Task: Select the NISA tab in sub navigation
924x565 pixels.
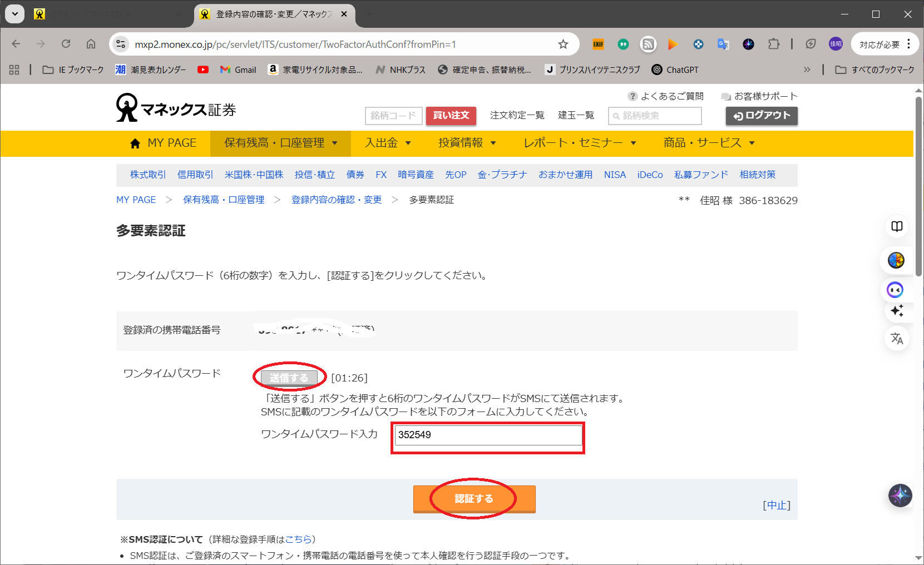Action: [x=615, y=175]
